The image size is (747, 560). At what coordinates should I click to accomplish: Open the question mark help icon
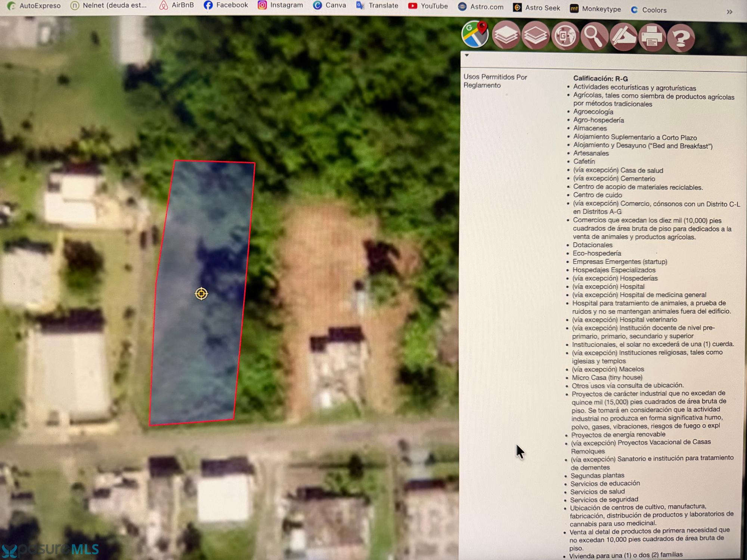681,38
